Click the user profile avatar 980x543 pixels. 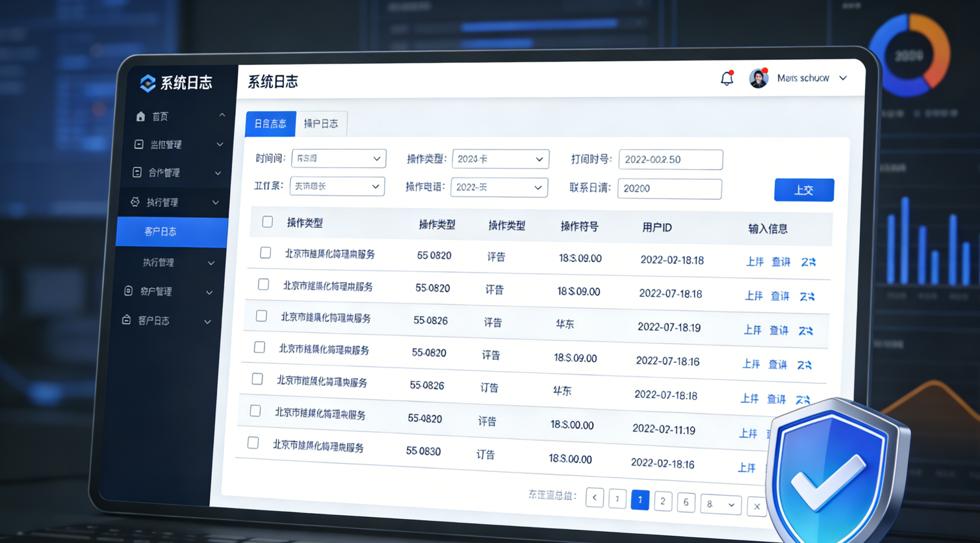click(x=758, y=78)
